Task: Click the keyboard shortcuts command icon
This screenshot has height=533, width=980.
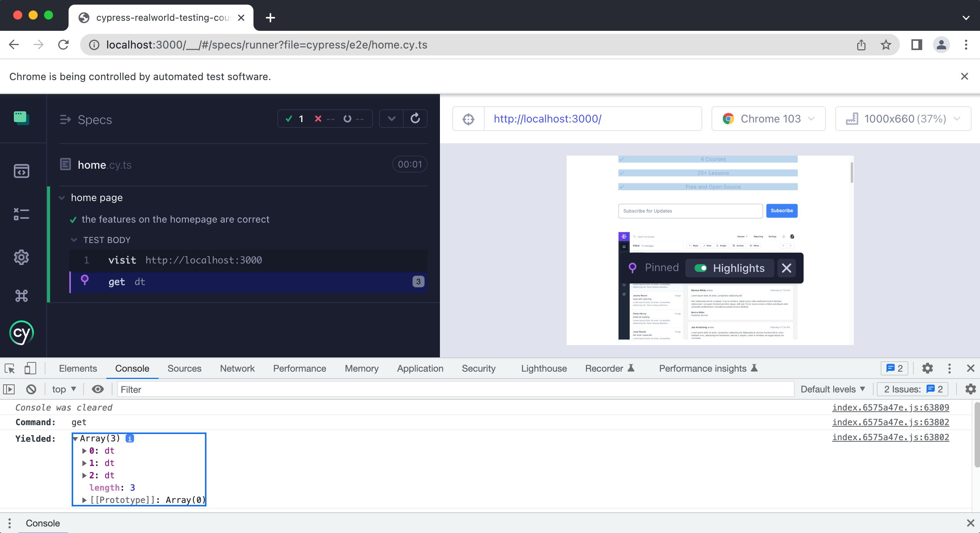Action: (x=21, y=296)
